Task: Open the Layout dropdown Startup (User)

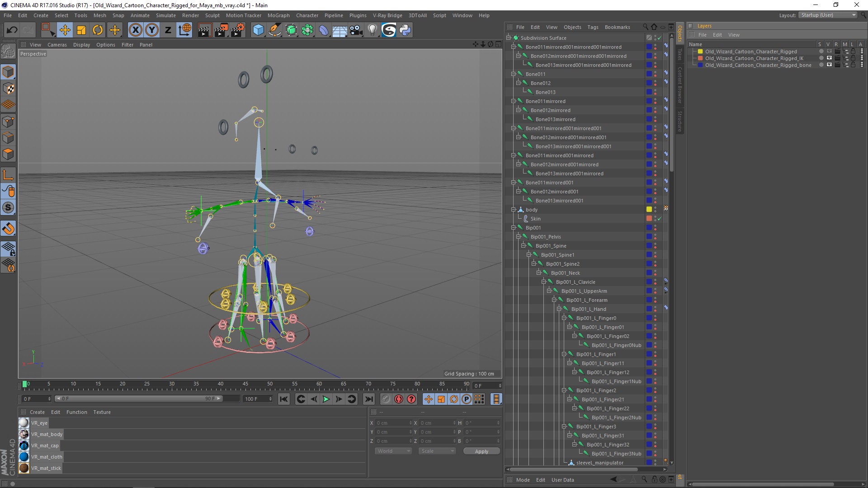Action: tap(828, 15)
